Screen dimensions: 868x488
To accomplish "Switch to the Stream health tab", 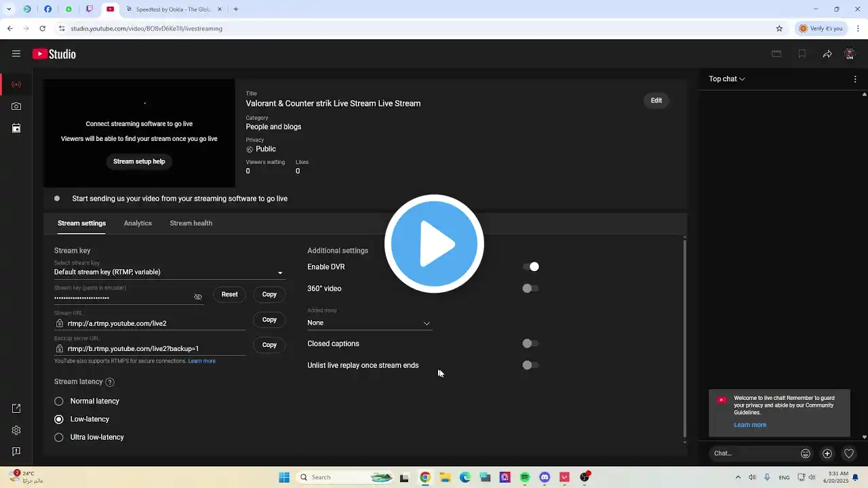I will (191, 223).
